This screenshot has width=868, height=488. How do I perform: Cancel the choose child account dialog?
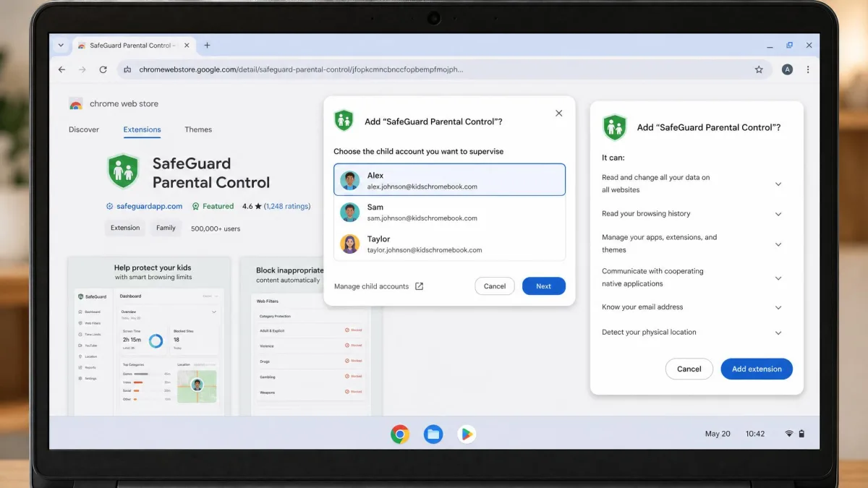click(x=495, y=286)
